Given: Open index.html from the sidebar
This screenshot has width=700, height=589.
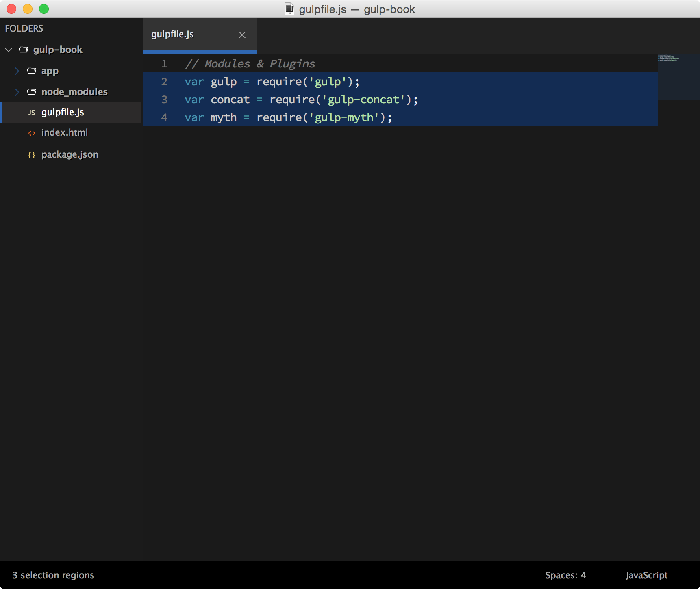Looking at the screenshot, I should click(65, 133).
